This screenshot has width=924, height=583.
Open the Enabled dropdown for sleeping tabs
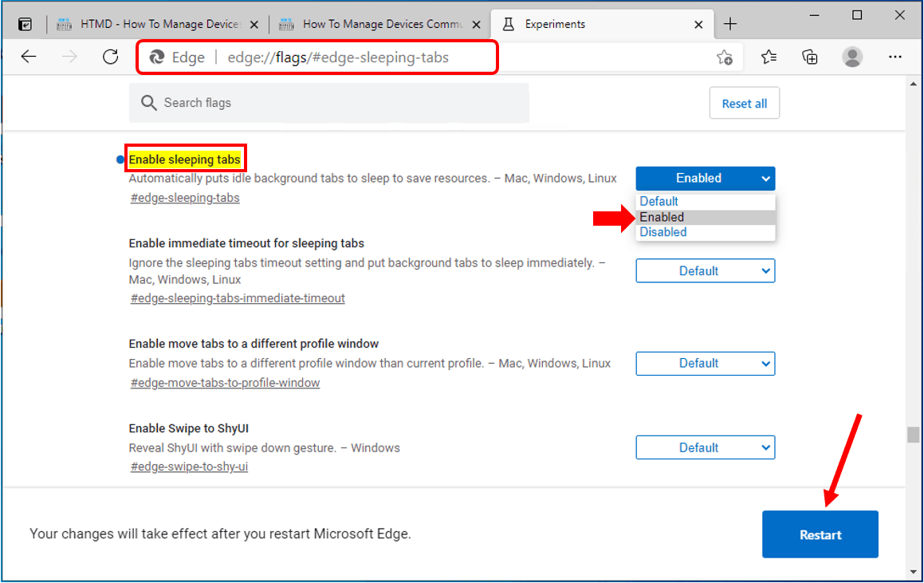pyautogui.click(x=705, y=178)
